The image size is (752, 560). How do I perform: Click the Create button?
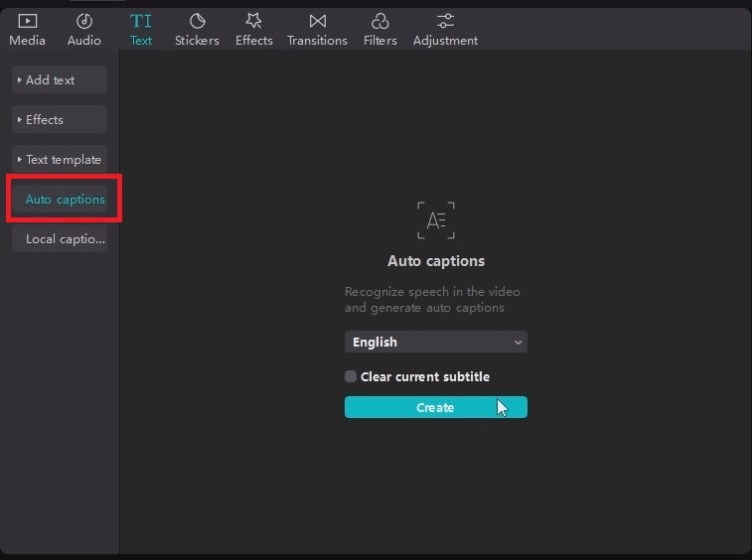(x=436, y=407)
